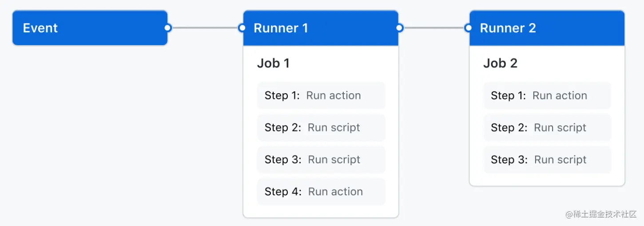Click the line connecting Runner 1 to Runner 2
Viewport: 644px width, 226px height.
(x=434, y=28)
